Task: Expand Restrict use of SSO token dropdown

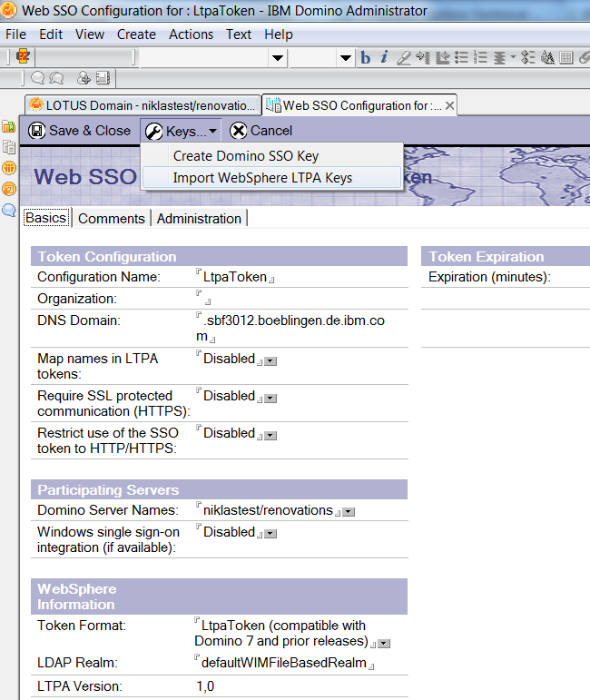Action: [x=270, y=435]
